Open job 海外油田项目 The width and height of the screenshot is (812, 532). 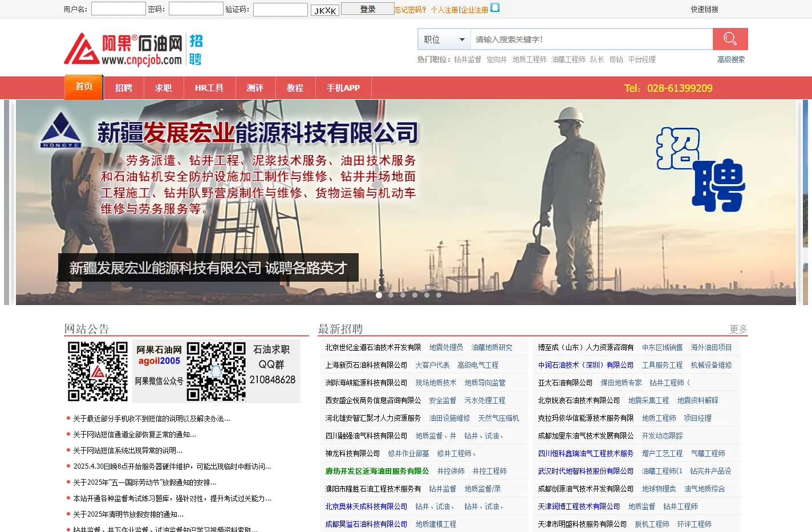point(711,347)
